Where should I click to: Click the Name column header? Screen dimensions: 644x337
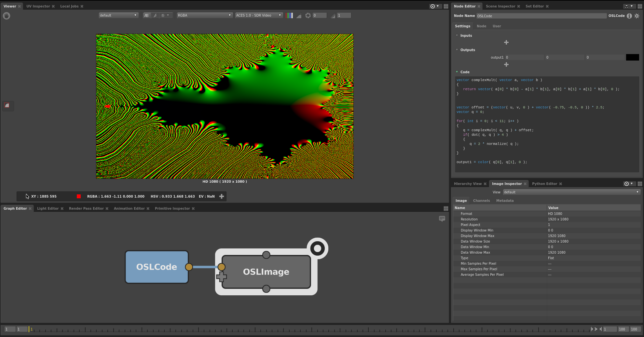point(500,208)
